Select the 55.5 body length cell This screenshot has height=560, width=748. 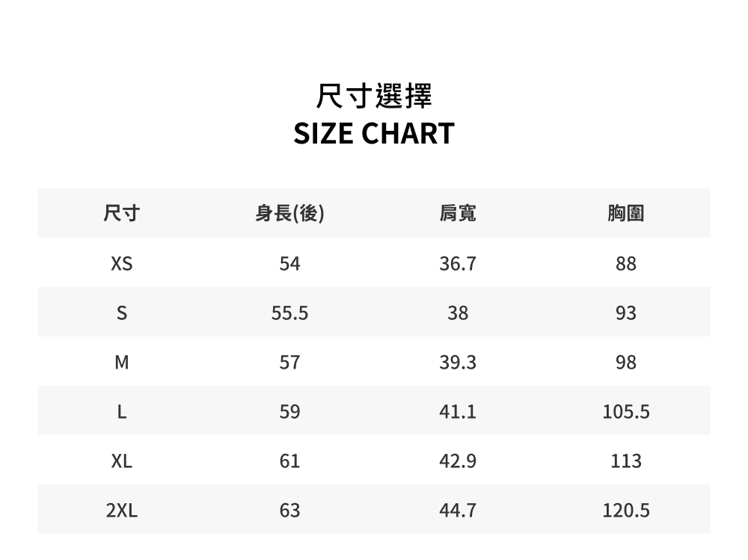pyautogui.click(x=289, y=313)
